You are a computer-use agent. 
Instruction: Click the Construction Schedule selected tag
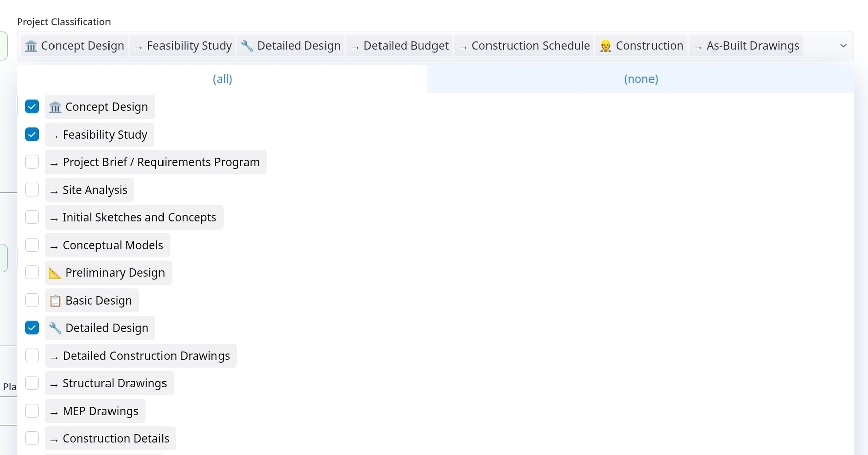coord(524,46)
